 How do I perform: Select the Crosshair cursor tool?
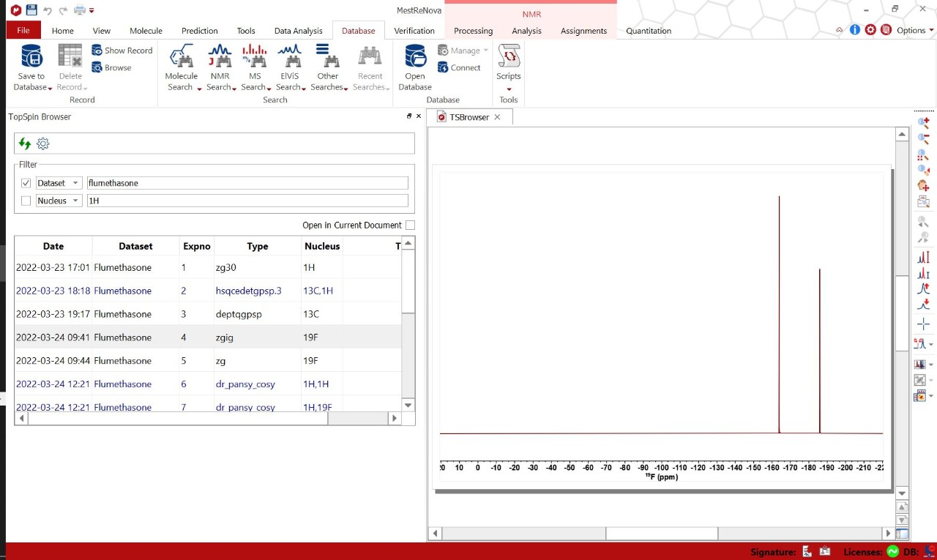click(x=923, y=324)
